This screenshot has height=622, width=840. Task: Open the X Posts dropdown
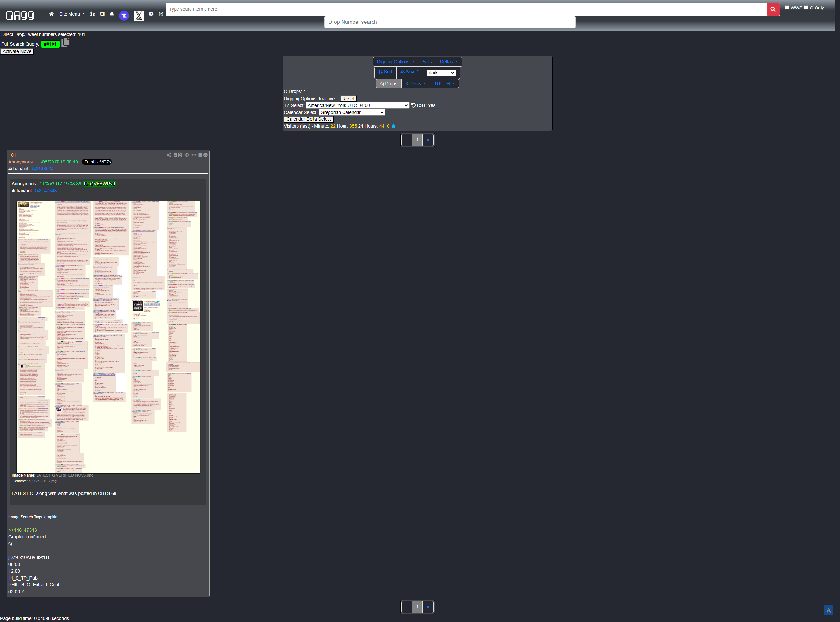click(416, 84)
